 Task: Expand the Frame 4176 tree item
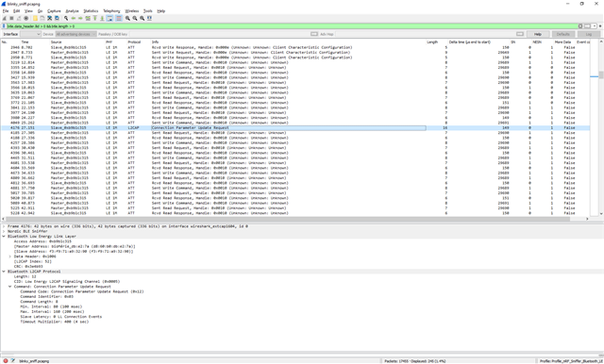[x=4, y=226]
